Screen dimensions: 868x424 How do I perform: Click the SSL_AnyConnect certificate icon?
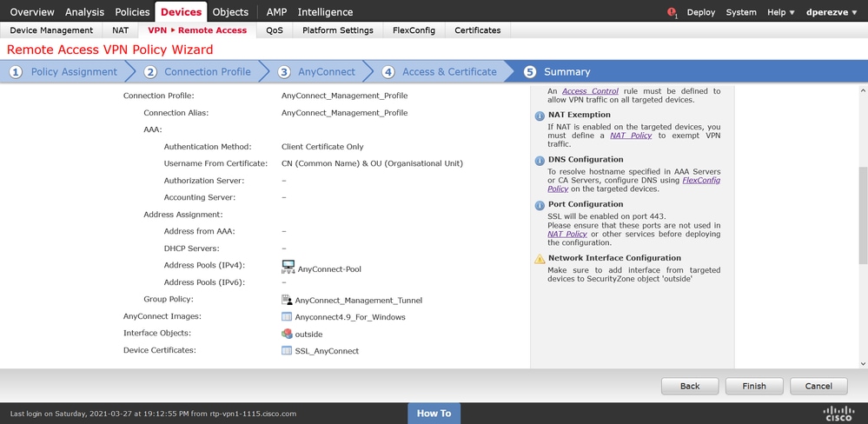click(x=287, y=350)
